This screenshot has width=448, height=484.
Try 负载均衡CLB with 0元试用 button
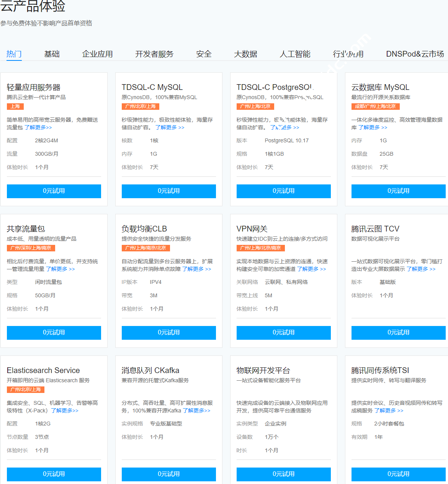(x=169, y=332)
